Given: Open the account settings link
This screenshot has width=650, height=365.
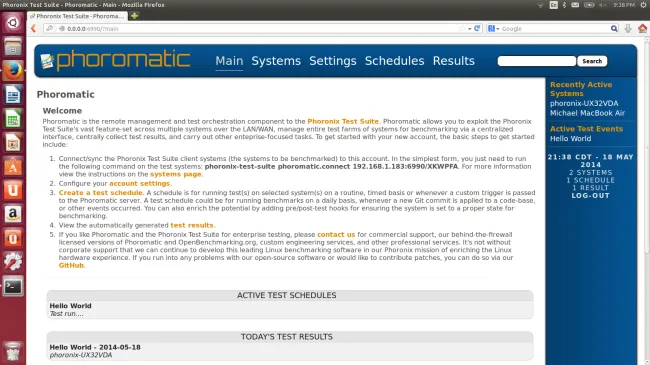Looking at the screenshot, I should [139, 183].
